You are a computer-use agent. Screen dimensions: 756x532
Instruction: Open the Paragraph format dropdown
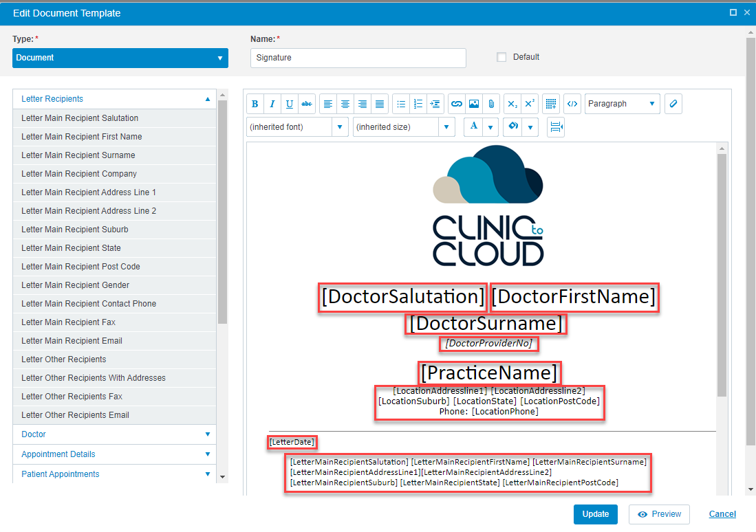[622, 104]
